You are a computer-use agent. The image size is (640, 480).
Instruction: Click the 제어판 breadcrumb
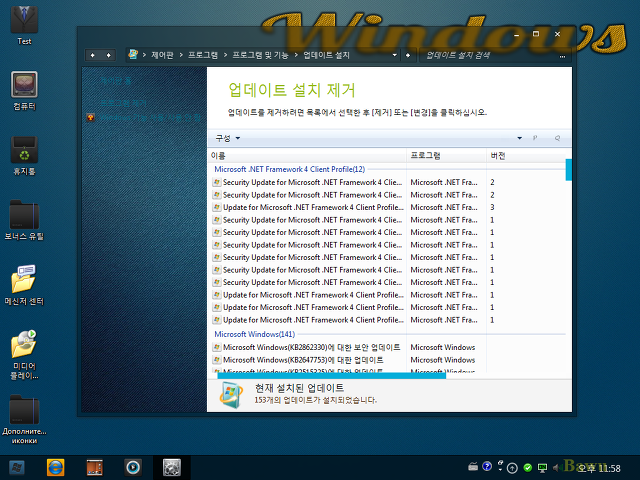point(162,55)
